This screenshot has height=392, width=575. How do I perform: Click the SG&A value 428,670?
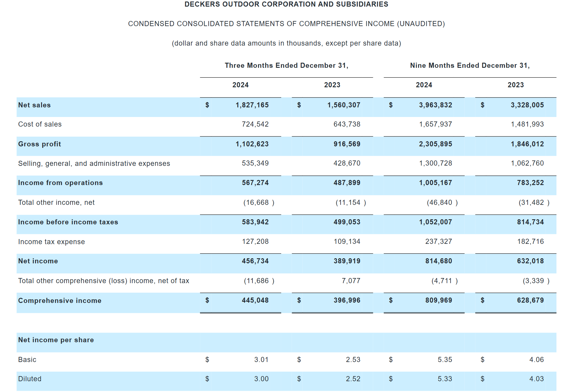347,163
